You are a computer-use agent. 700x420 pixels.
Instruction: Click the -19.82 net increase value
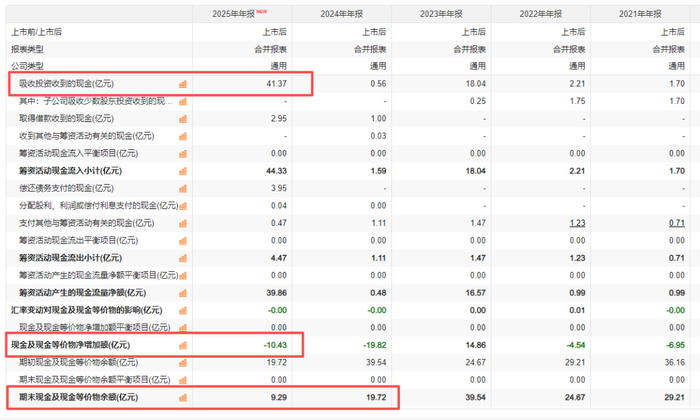[x=375, y=345]
